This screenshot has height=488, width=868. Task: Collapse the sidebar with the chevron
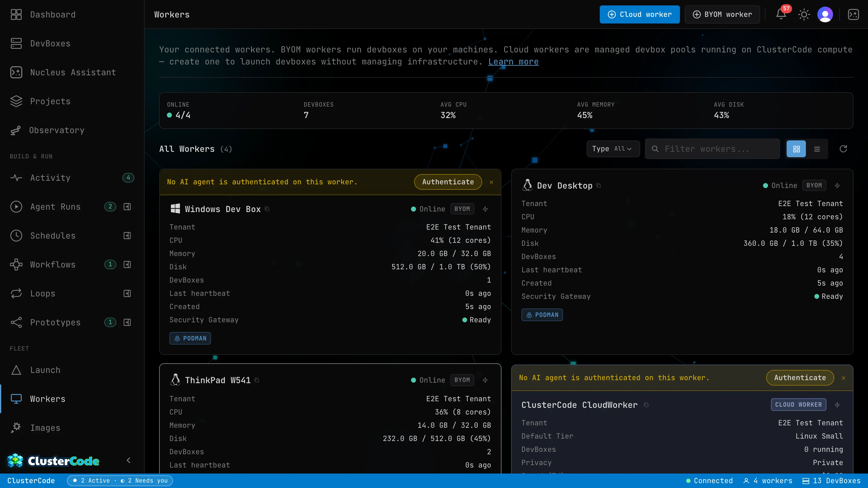[128, 460]
